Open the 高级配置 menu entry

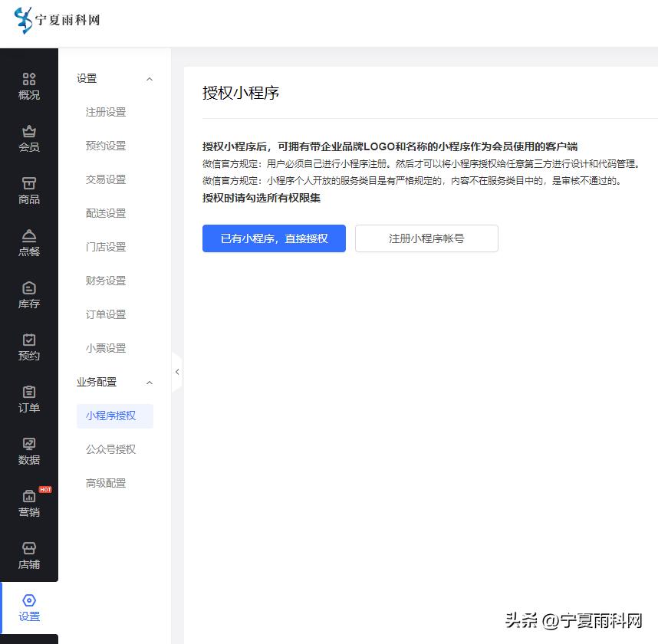coord(106,483)
